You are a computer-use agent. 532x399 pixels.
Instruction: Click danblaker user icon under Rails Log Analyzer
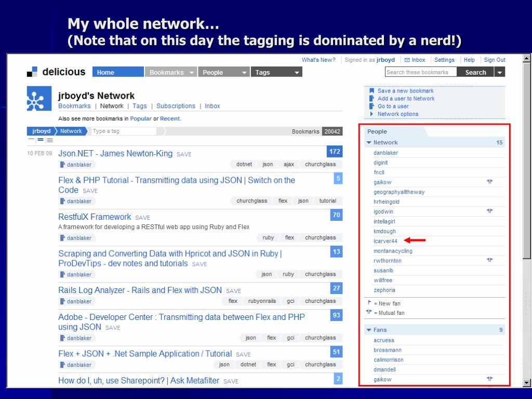62,301
